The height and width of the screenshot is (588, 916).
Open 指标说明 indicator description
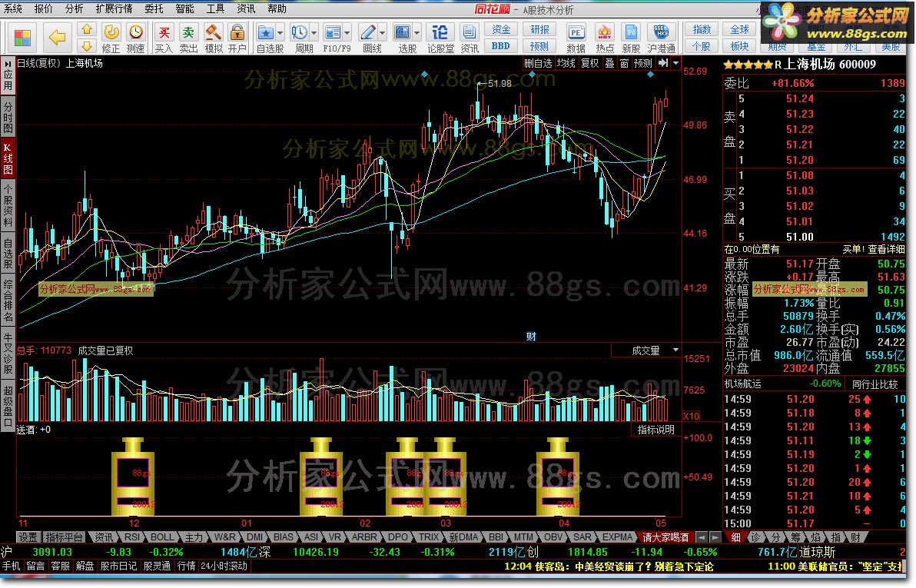(x=655, y=430)
